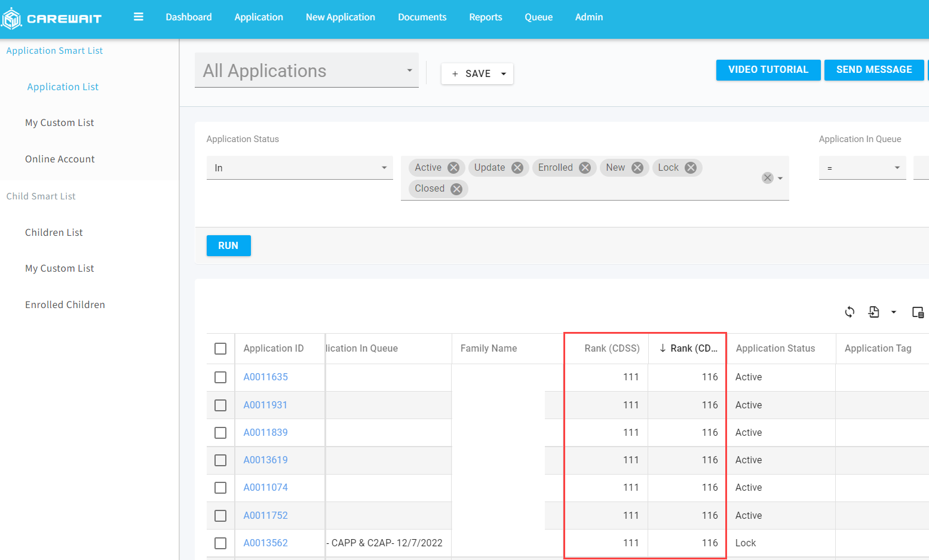This screenshot has height=560, width=929.
Task: Open the Reports menu
Action: tap(485, 17)
